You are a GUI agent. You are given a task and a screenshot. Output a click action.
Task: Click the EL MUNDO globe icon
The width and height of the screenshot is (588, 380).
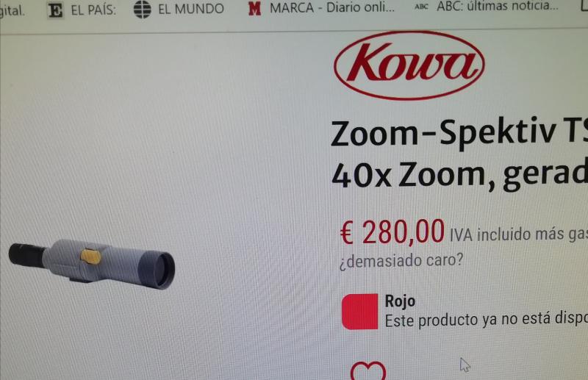pos(143,9)
